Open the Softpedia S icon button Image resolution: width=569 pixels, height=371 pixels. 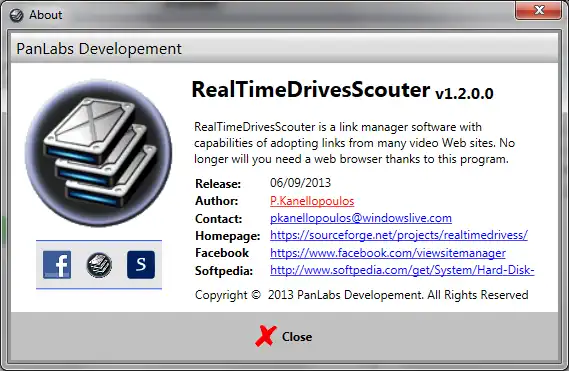[x=141, y=265]
